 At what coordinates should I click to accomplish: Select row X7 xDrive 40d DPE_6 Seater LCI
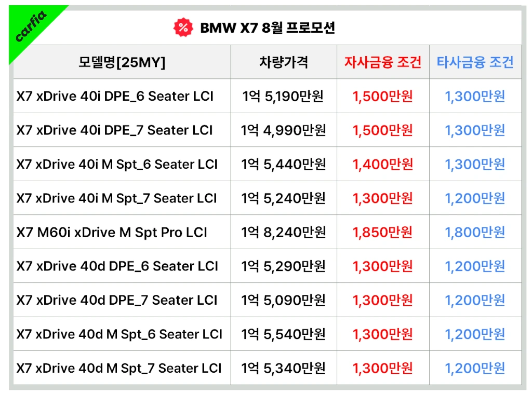click(x=268, y=266)
